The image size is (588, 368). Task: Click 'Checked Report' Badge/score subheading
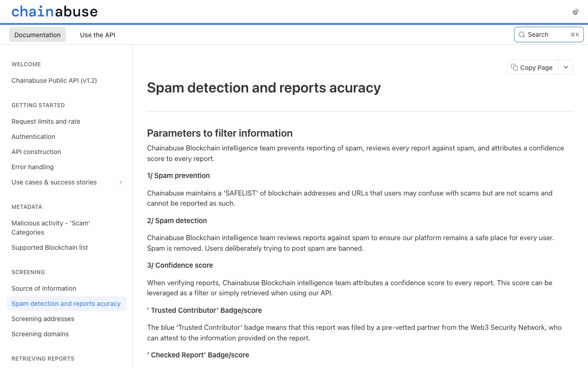[x=198, y=355]
